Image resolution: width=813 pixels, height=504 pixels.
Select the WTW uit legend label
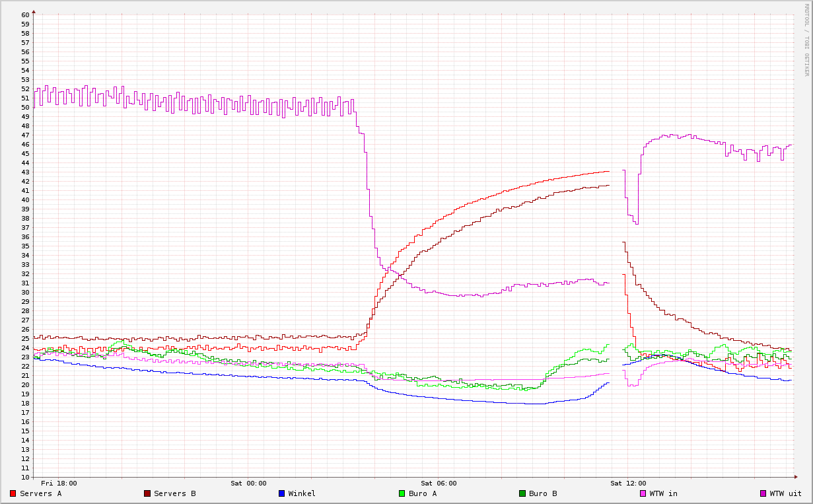click(x=785, y=493)
